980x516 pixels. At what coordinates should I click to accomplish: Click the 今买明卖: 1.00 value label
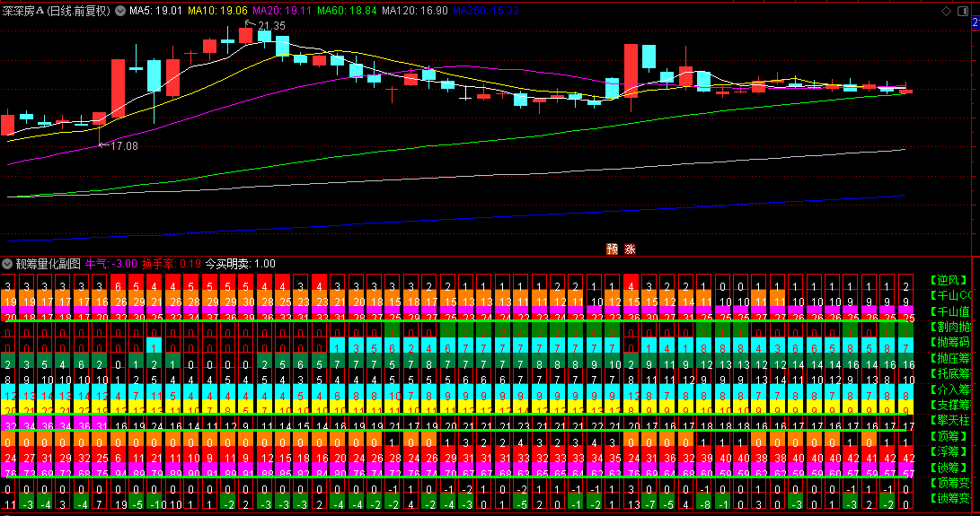click(x=241, y=264)
